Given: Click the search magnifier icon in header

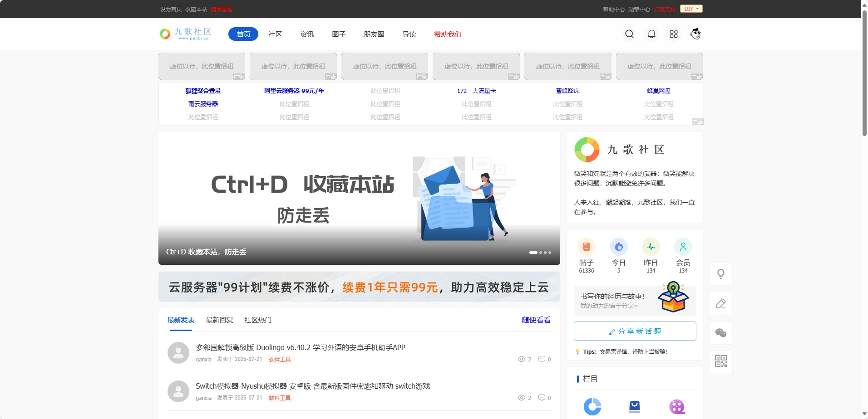Looking at the screenshot, I should [x=629, y=34].
